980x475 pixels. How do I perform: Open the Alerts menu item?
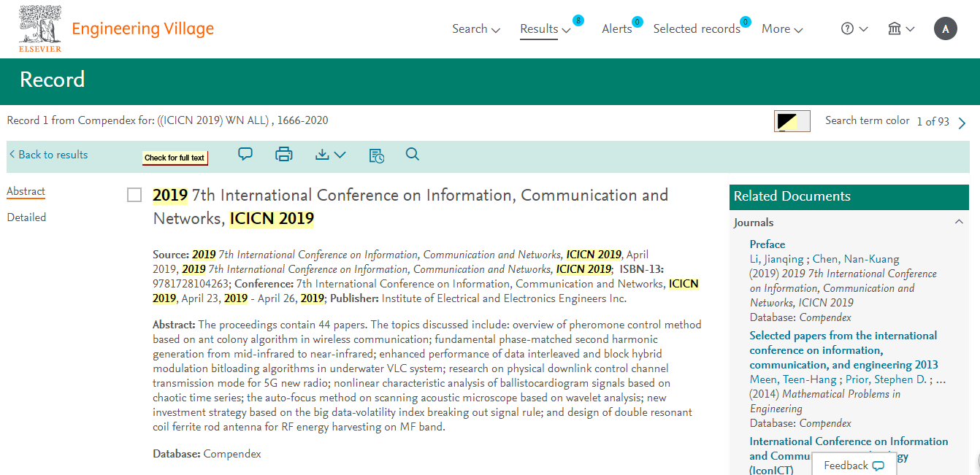[x=617, y=29]
